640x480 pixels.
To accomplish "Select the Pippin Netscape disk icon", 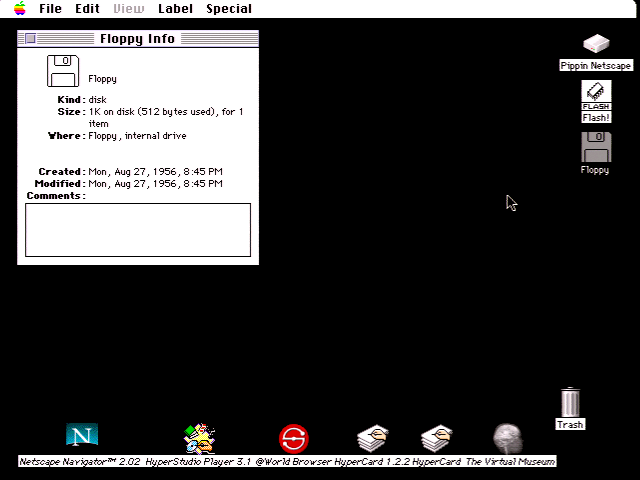I will click(596, 44).
